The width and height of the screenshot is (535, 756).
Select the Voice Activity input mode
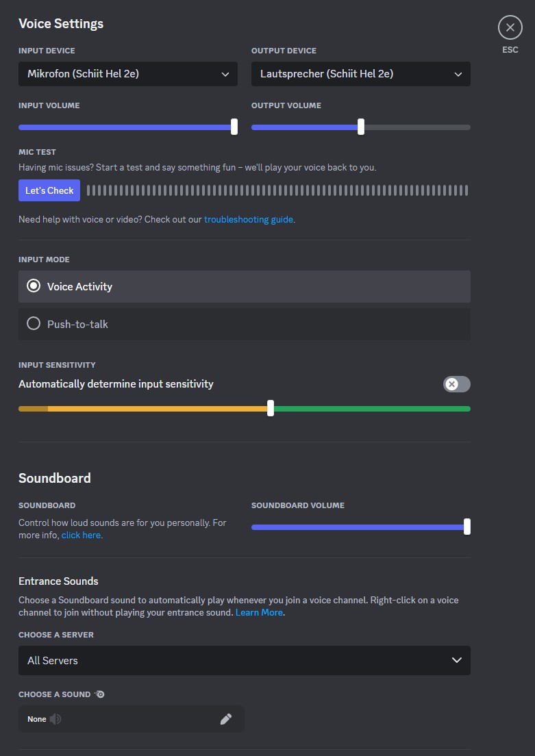[x=244, y=286]
